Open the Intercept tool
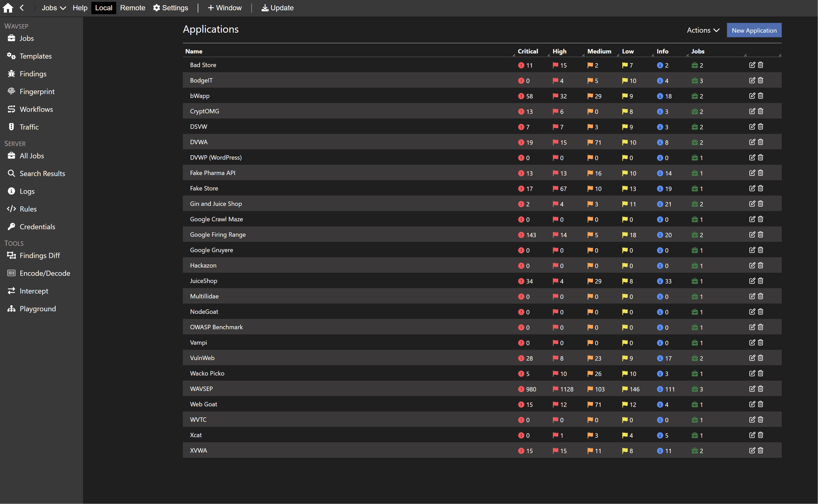 [x=34, y=291]
